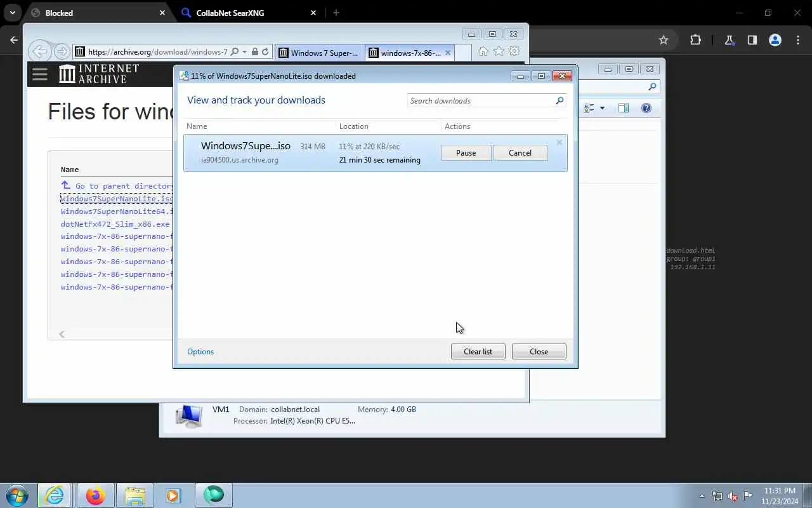This screenshot has width=812, height=508.
Task: Launch Windows Media Player from taskbar
Action: pyautogui.click(x=173, y=495)
